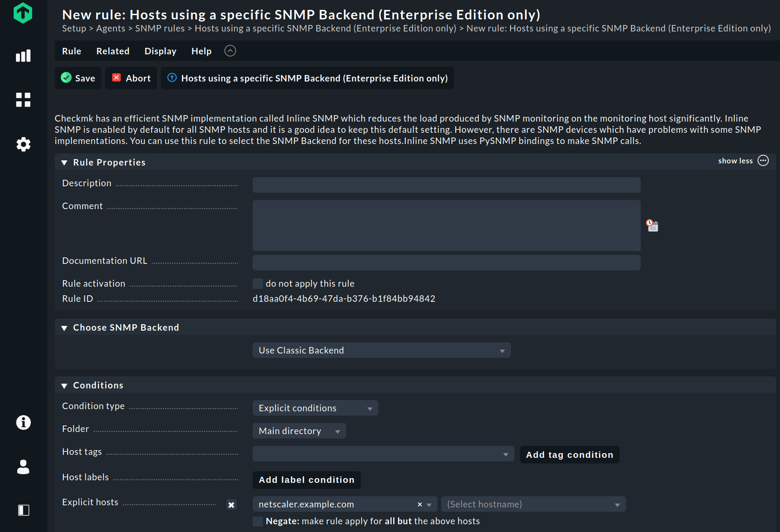Click the show less link
The width and height of the screenshot is (780, 532).
click(x=736, y=160)
